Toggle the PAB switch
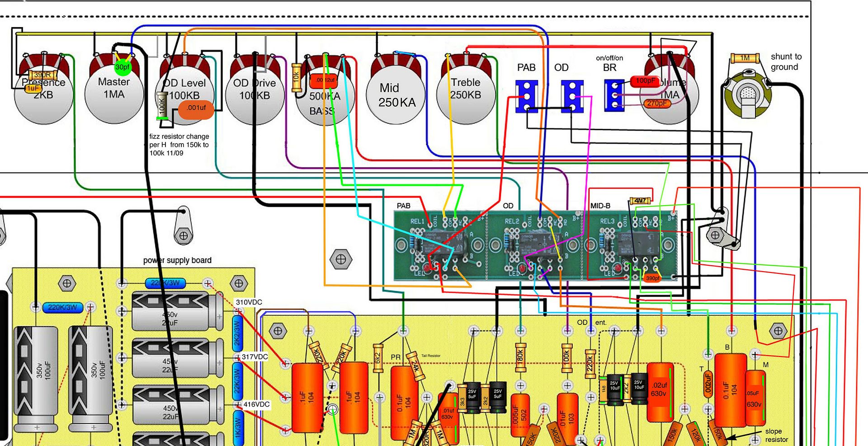This screenshot has height=446, width=868. [526, 96]
